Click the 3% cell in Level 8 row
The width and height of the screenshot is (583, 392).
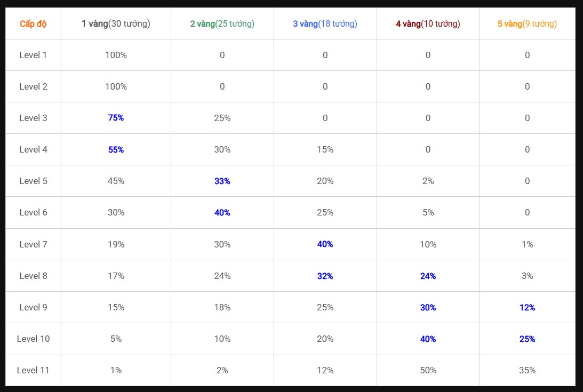click(527, 276)
